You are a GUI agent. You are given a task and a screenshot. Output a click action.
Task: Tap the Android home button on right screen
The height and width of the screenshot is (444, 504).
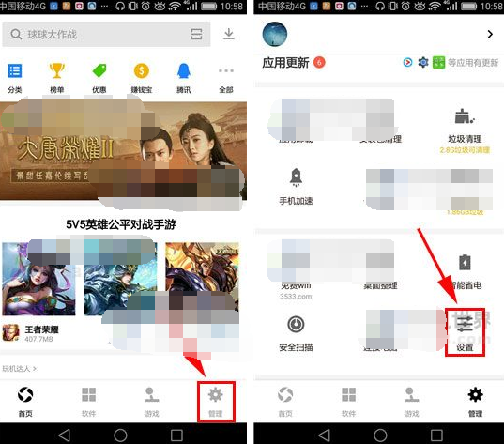[380, 436]
